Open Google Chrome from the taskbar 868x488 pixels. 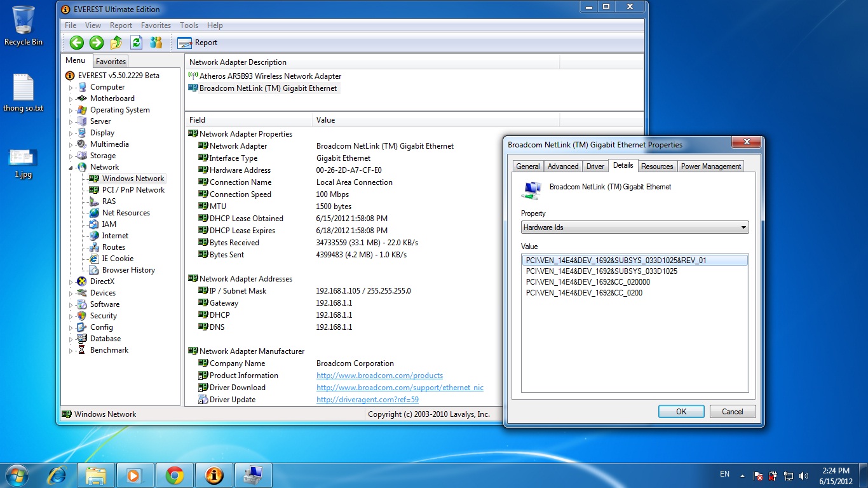(x=175, y=475)
